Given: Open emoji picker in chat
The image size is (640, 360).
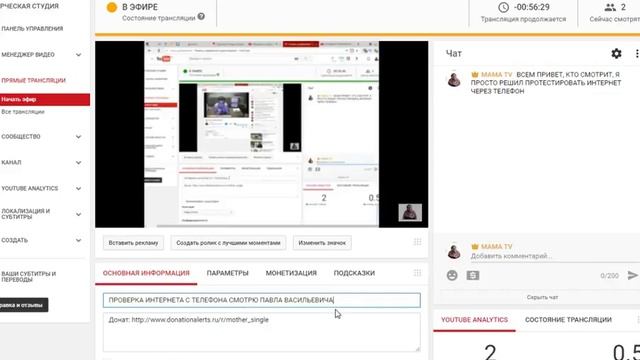Looking at the screenshot, I should 452,276.
